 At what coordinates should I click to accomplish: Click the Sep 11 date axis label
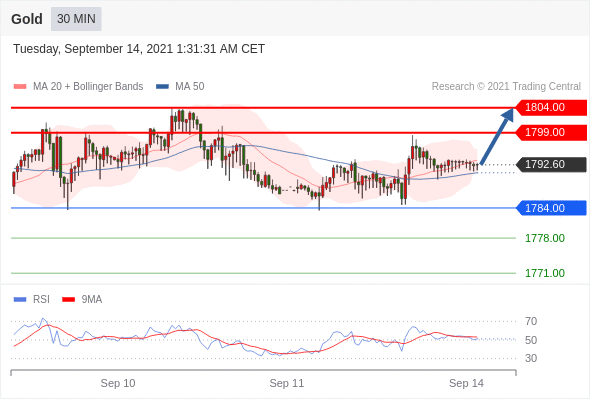287,383
